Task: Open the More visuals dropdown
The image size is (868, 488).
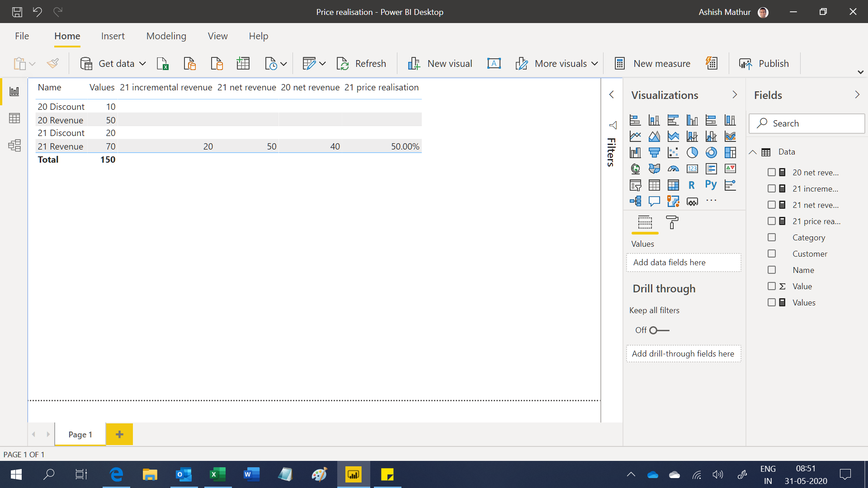Action: [x=594, y=64]
